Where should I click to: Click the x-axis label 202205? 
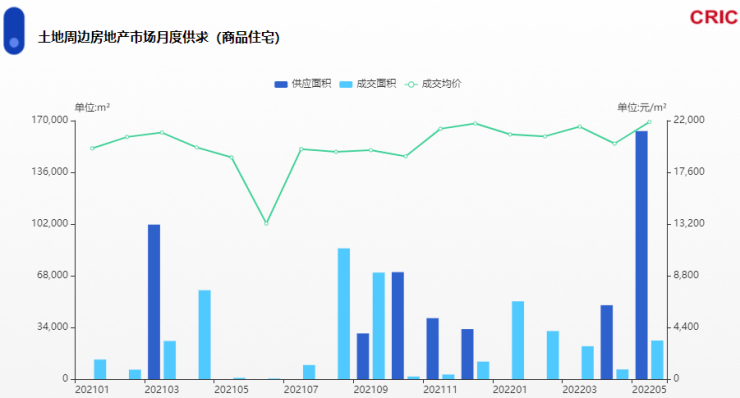(649, 390)
